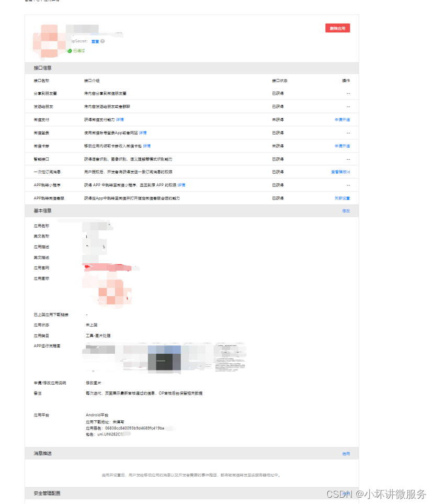Open 详情 link in APP跳转小程序 row
The height and width of the screenshot is (504, 434).
point(181,185)
